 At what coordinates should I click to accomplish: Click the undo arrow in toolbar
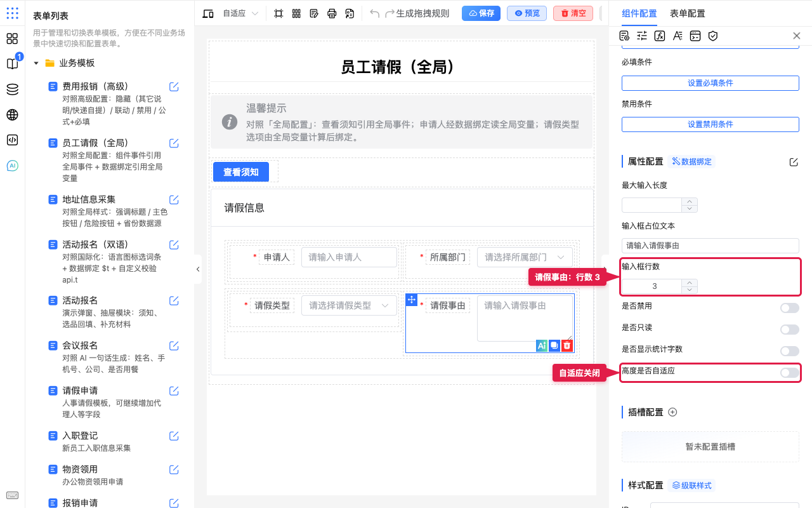[375, 13]
